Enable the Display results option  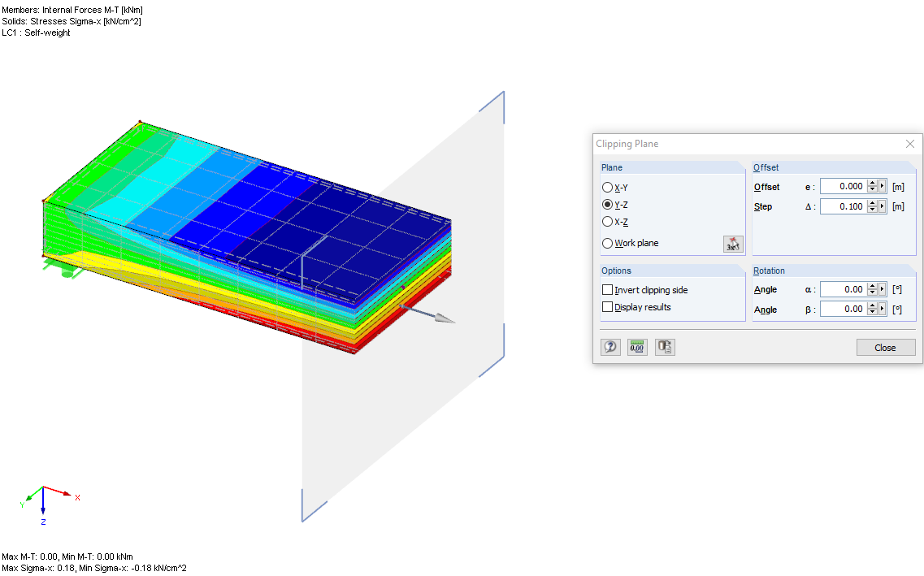click(x=607, y=306)
